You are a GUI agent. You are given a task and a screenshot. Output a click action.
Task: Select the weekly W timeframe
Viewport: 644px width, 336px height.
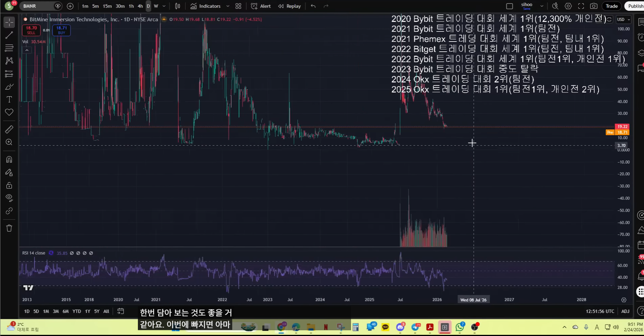point(156,6)
